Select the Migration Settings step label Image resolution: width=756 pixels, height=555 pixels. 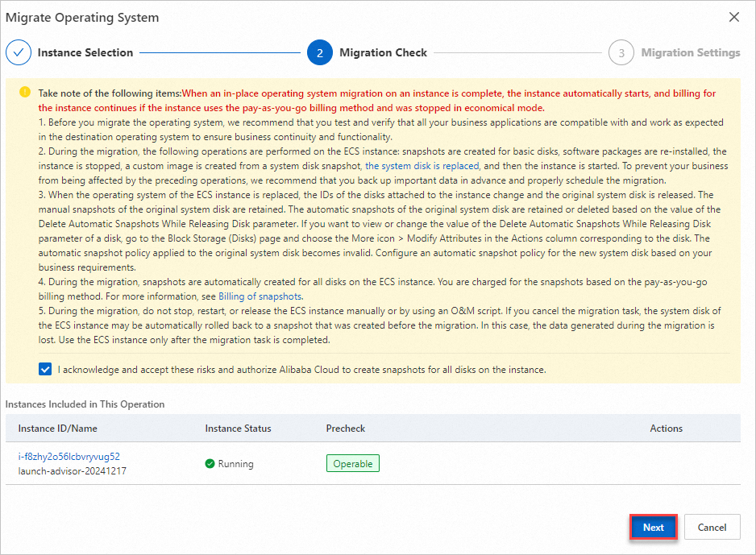(x=691, y=52)
